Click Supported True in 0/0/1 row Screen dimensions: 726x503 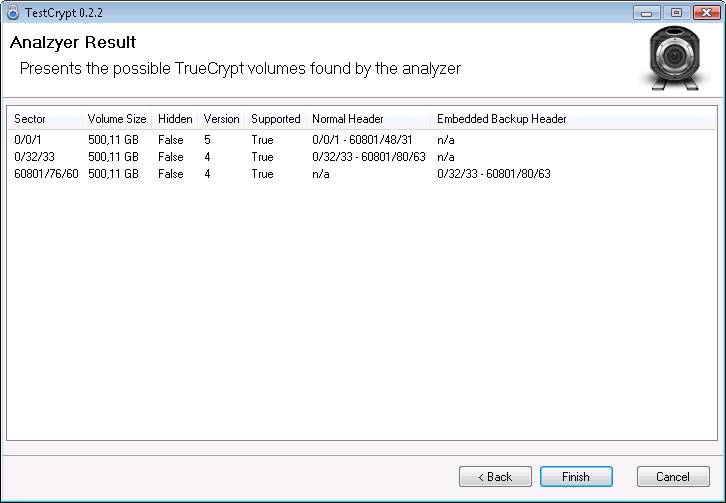(x=263, y=140)
